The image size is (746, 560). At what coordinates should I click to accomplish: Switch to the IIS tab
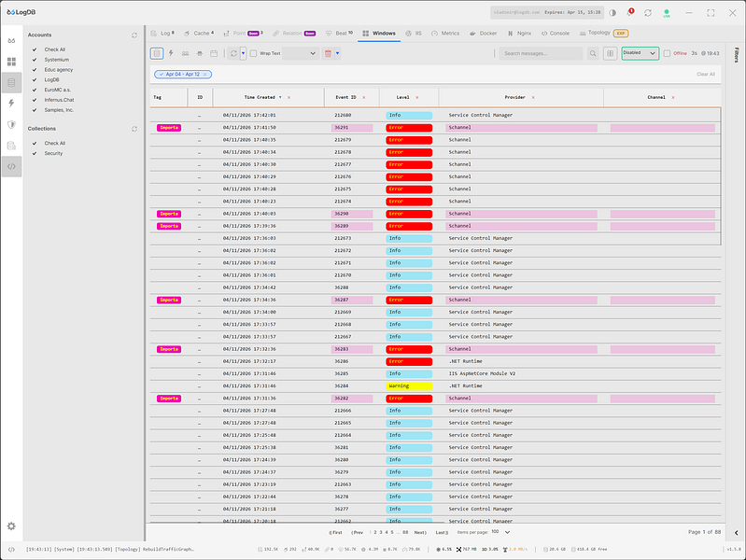tap(414, 34)
